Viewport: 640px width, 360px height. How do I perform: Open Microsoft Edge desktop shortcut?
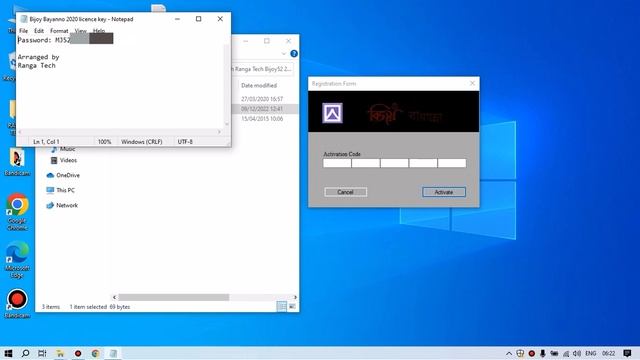[17, 260]
